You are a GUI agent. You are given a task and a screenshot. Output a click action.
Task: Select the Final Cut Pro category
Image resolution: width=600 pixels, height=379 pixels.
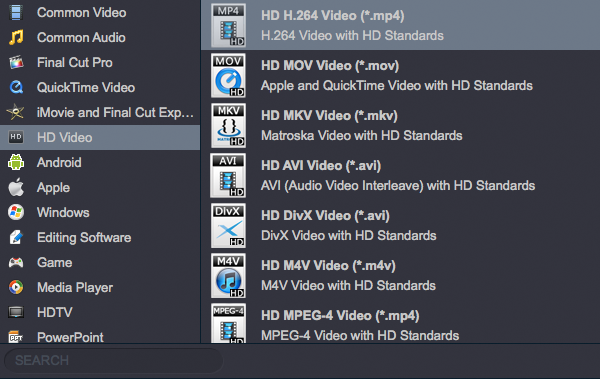pos(100,62)
